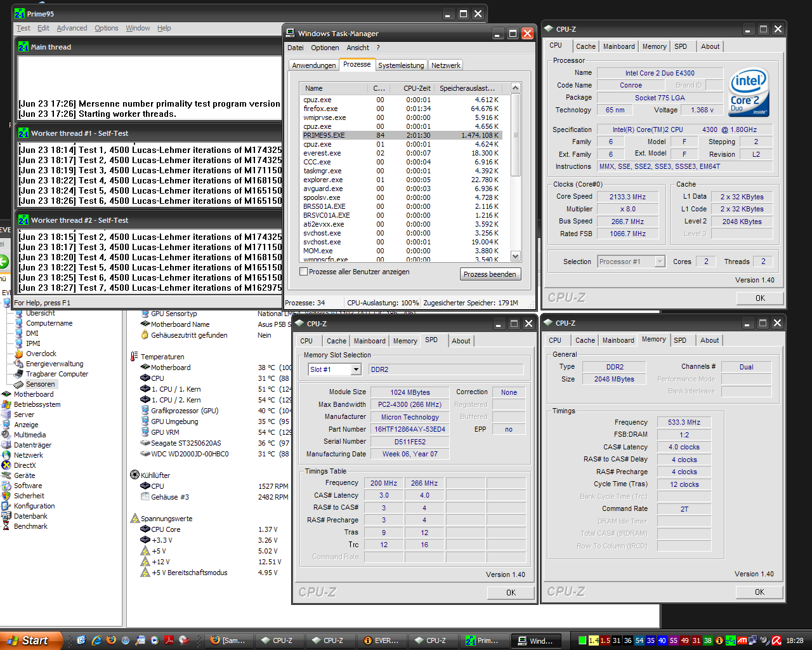
Task: Click the Geräte devices icon
Action: (7, 475)
